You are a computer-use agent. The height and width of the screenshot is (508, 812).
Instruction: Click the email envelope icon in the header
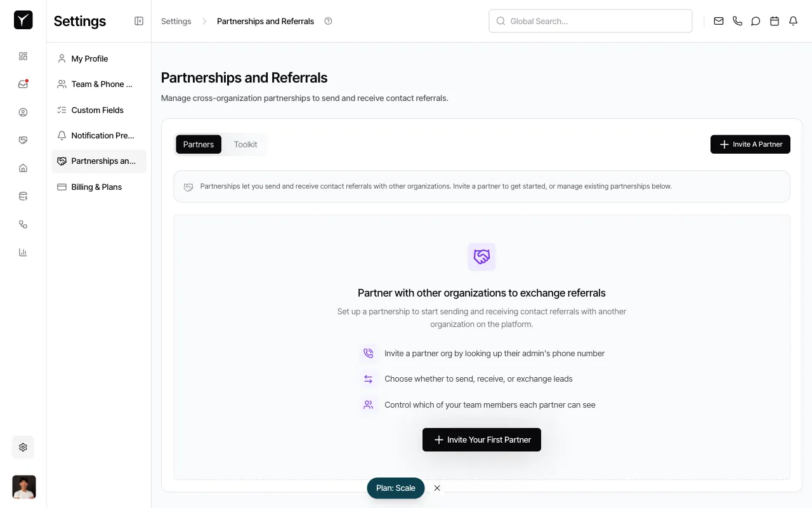(718, 21)
